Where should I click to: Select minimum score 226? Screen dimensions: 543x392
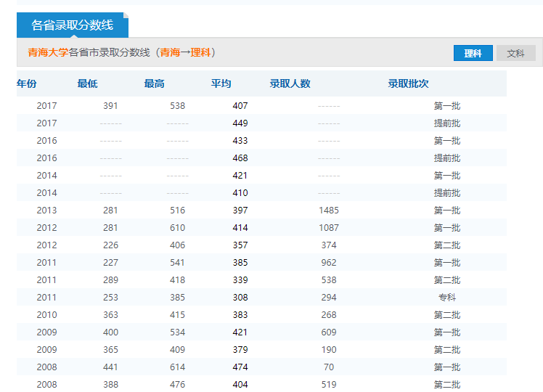coord(110,245)
